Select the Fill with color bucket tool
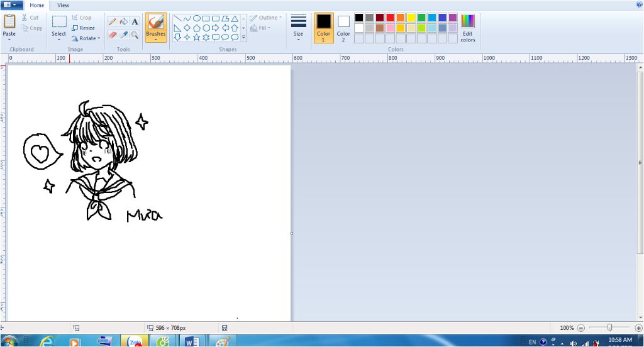Viewport: 644px width, 347px height. 124,22
